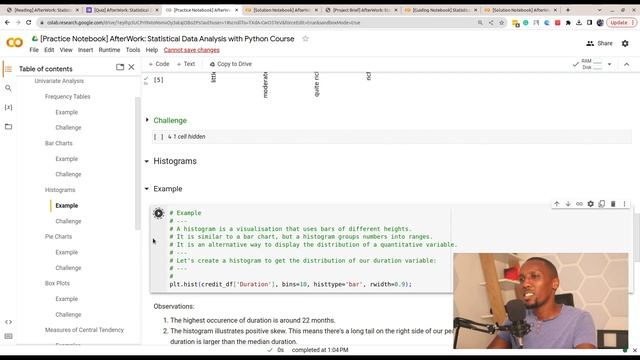Collapse the Histograms section
Image resolution: width=640 pixels, height=360 pixels.
point(147,161)
